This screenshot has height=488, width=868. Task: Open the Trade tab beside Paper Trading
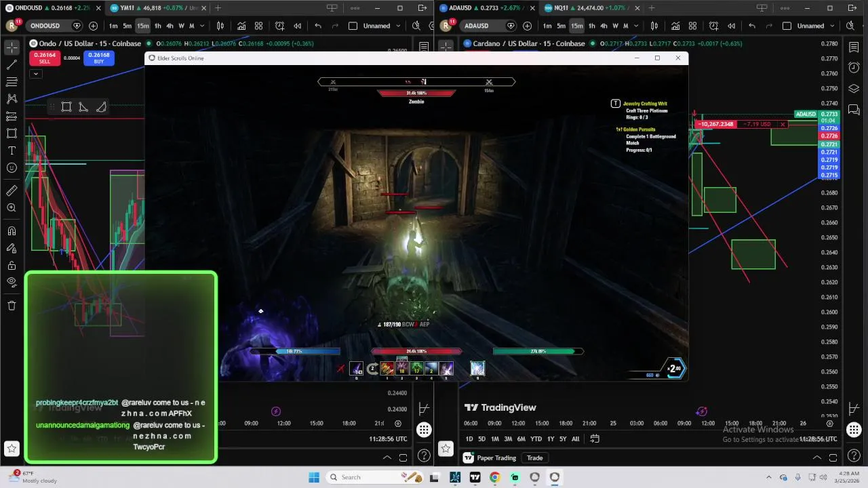tap(534, 457)
